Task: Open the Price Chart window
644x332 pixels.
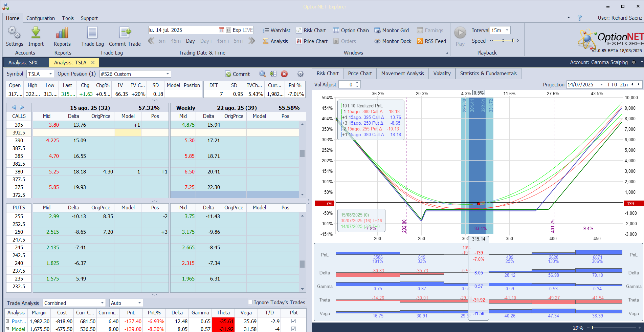Action: coord(312,41)
